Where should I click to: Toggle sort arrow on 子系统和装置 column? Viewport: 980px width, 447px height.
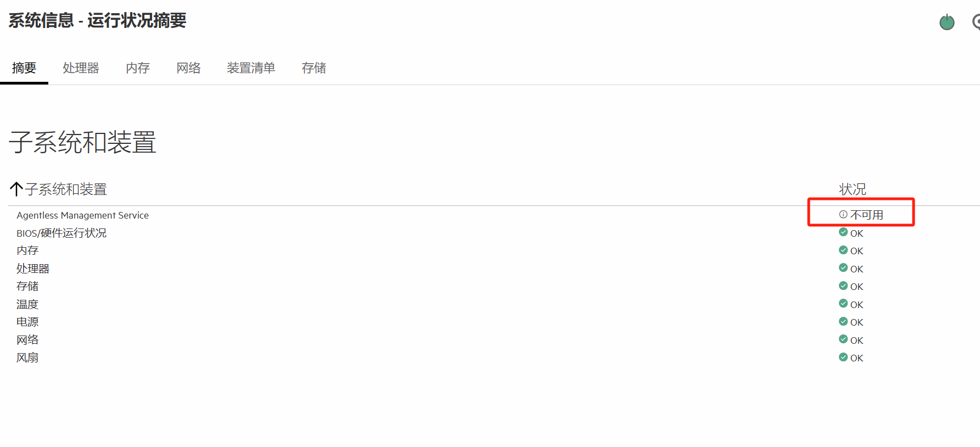[x=16, y=189]
